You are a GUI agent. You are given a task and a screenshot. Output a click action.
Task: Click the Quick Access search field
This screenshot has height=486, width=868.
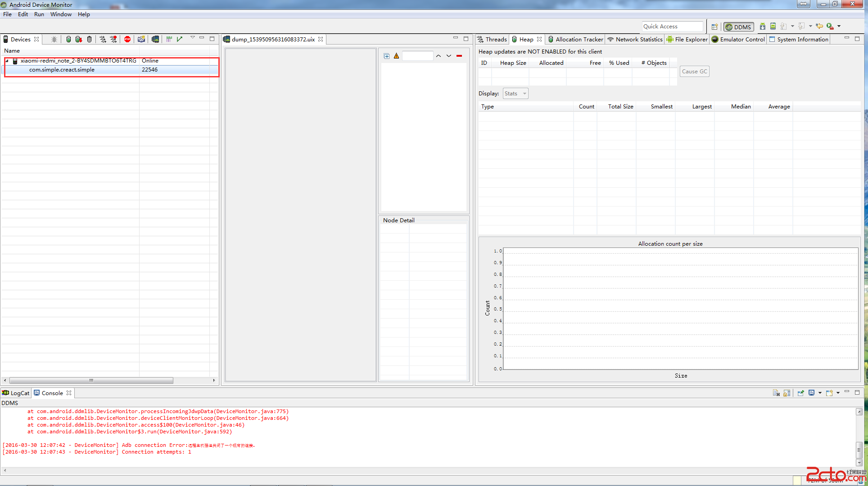tap(672, 27)
